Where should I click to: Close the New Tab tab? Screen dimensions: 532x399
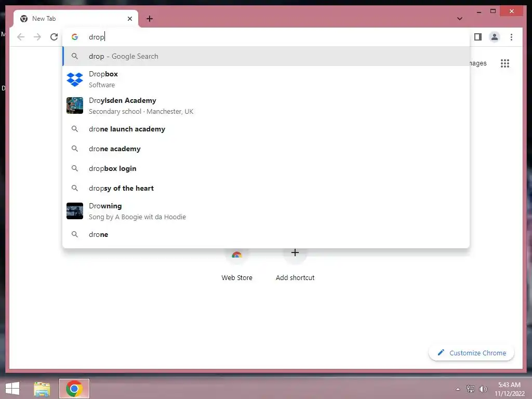[x=129, y=19]
